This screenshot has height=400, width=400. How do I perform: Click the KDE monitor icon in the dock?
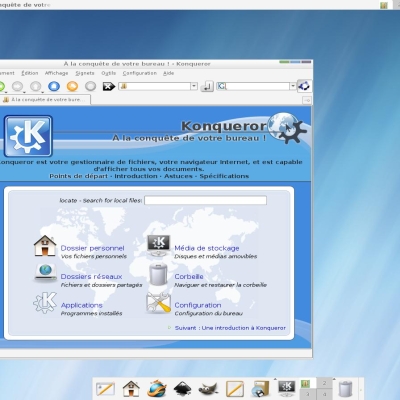point(286,388)
